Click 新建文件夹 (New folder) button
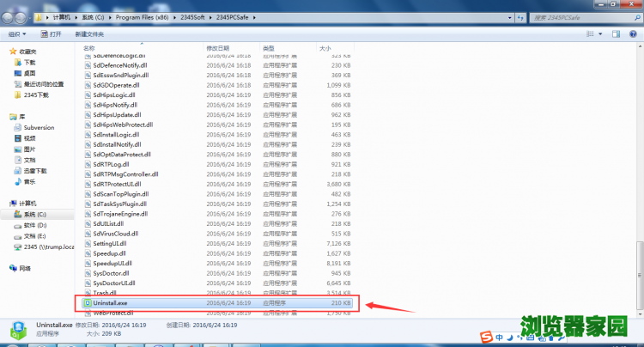Screen dimensions: 644x347 91,33
